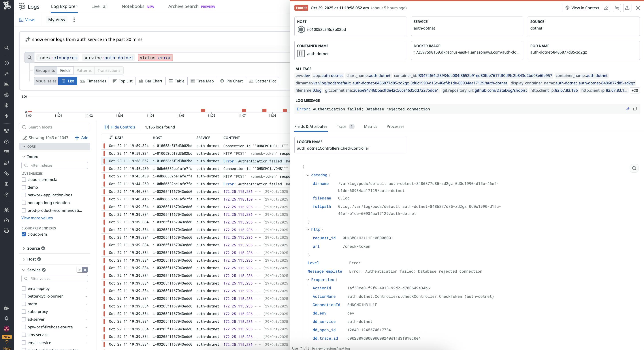Image resolution: width=644 pixels, height=350 pixels.
Task: Click the share/export icon in the log detail header
Action: pyautogui.click(x=627, y=8)
